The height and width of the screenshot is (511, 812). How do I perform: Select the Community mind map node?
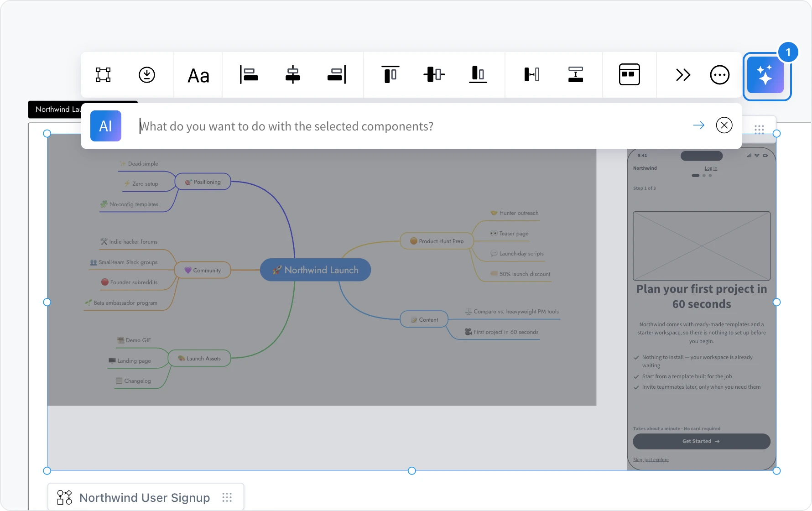[203, 270]
